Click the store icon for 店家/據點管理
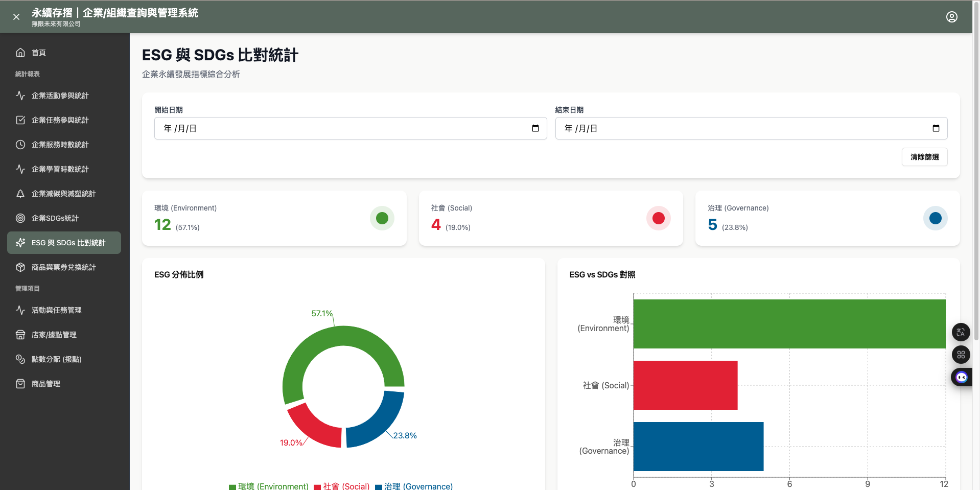Screen dimensions: 980x490 tap(20, 335)
